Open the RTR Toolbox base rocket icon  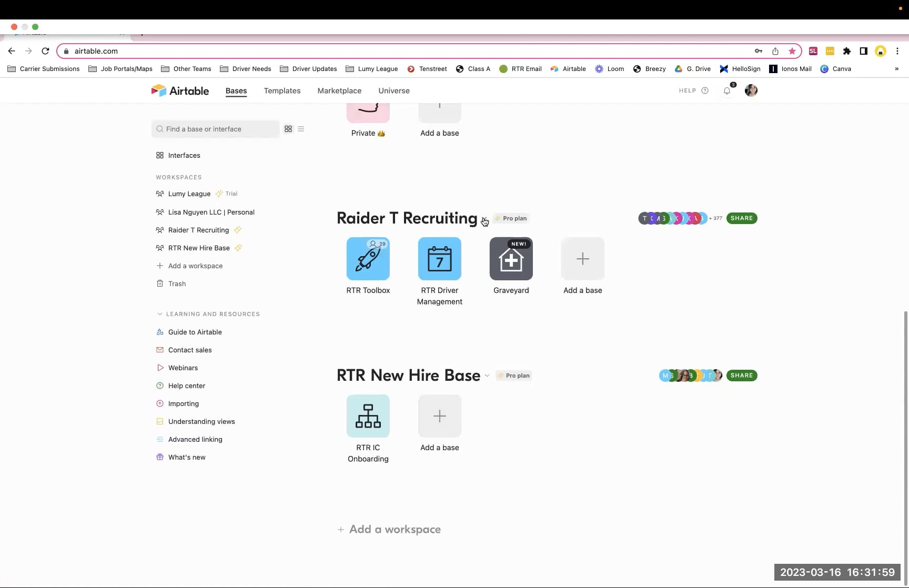(x=368, y=259)
